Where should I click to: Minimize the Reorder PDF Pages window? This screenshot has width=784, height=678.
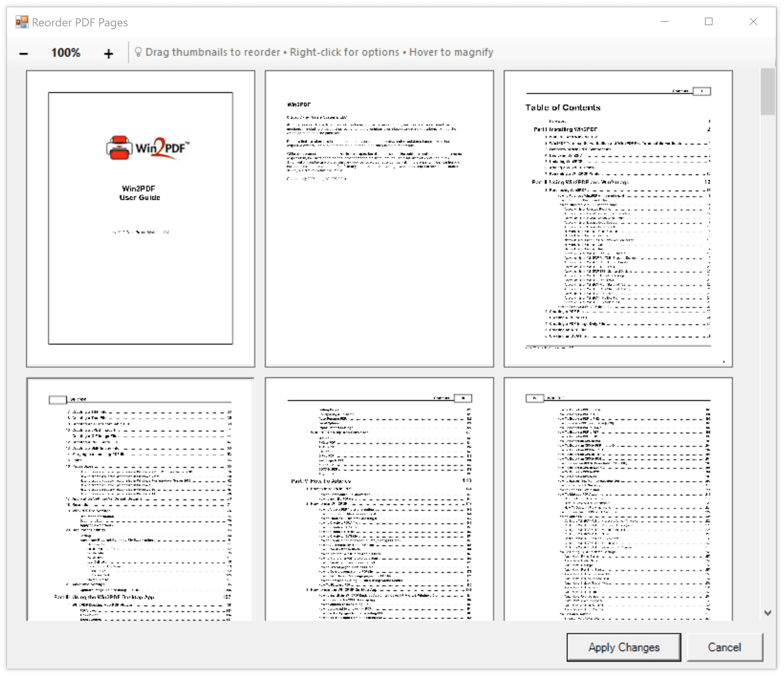click(665, 22)
